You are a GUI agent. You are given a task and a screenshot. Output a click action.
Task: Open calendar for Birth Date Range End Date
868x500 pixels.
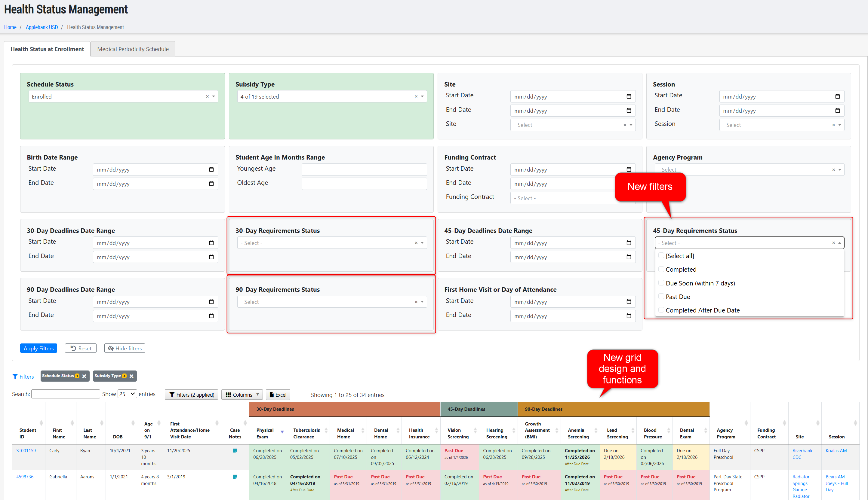point(211,184)
